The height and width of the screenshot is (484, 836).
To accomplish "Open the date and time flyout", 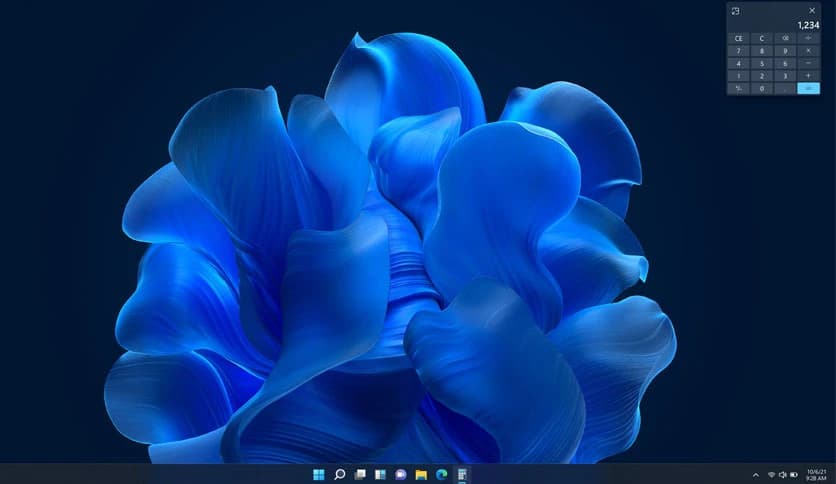I will (816, 475).
